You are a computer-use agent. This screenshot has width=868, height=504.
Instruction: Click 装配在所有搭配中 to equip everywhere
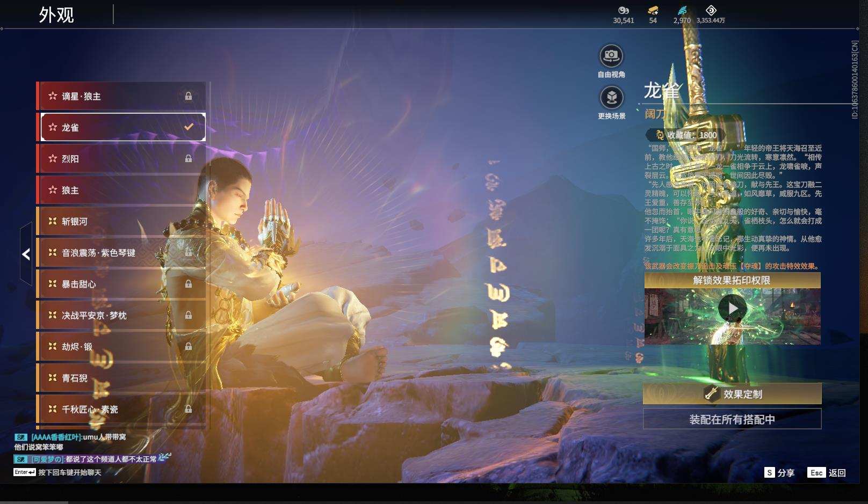[732, 419]
